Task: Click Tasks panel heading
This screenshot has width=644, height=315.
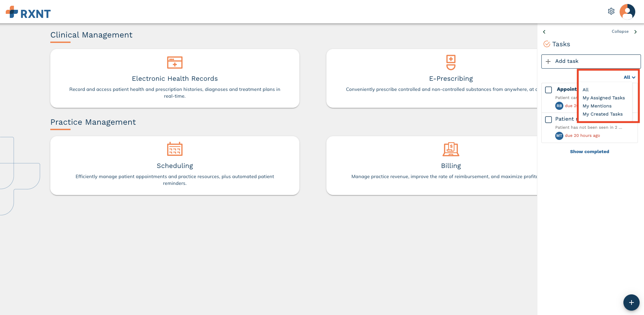Action: pyautogui.click(x=561, y=44)
